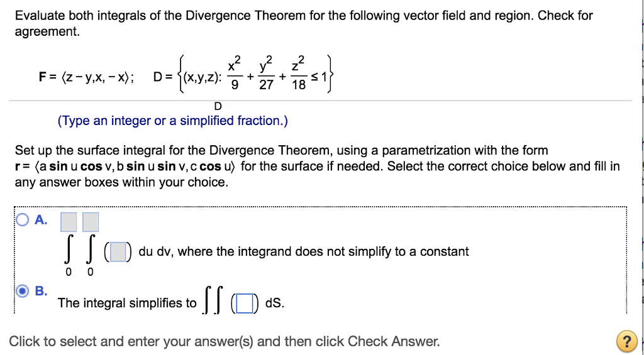
Task: Select radio button for choice A
Action: click(23, 220)
